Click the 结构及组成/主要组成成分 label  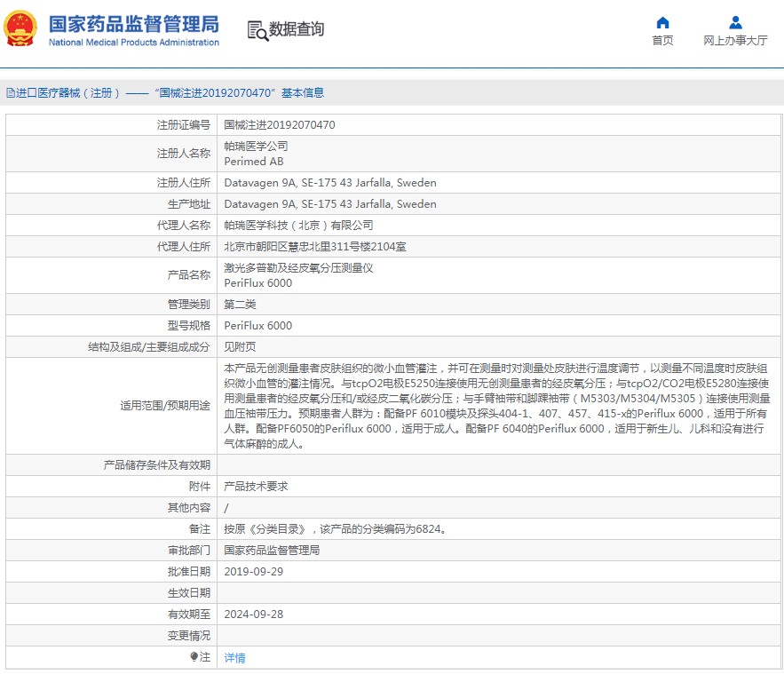(149, 347)
